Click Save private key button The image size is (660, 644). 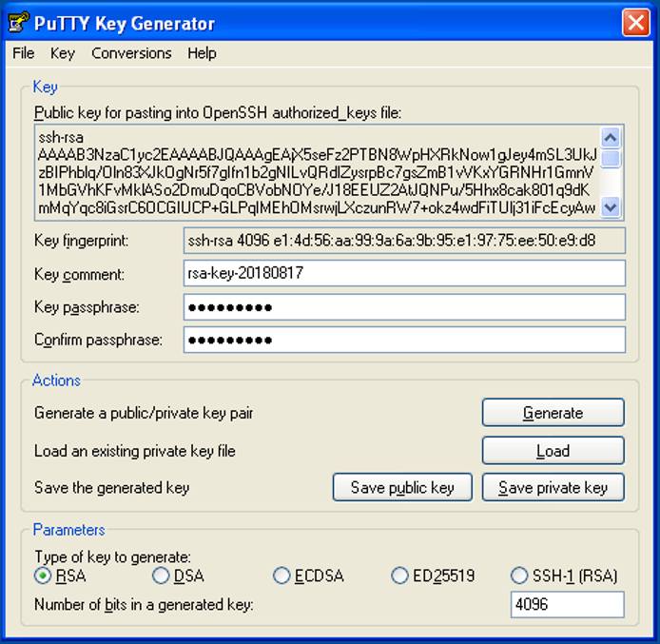coord(553,487)
